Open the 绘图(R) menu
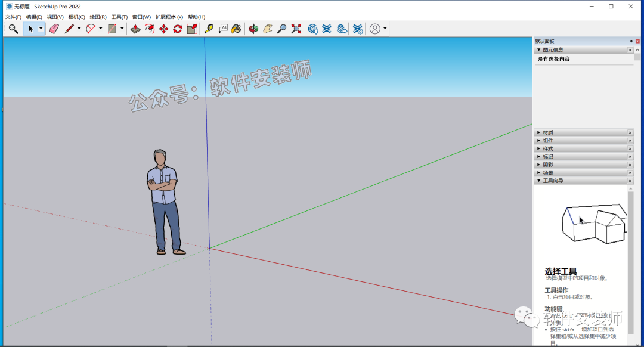The width and height of the screenshot is (644, 347). (x=98, y=17)
